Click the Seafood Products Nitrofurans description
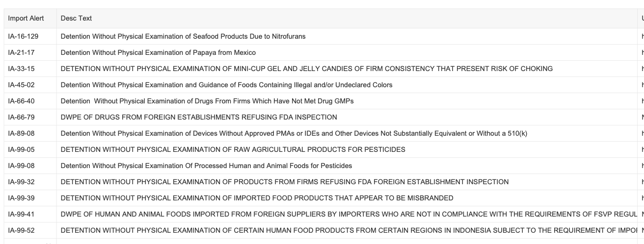Viewport: 644px width, 244px height. [x=183, y=36]
